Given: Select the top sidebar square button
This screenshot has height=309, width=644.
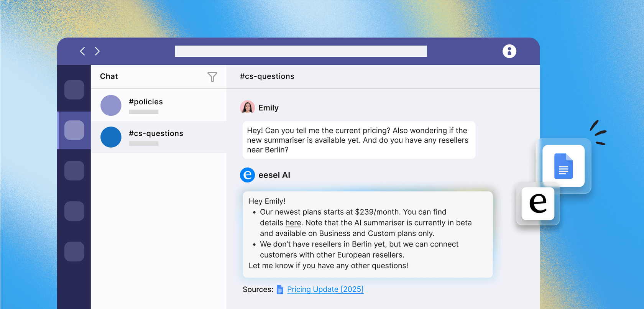Looking at the screenshot, I should (x=74, y=90).
